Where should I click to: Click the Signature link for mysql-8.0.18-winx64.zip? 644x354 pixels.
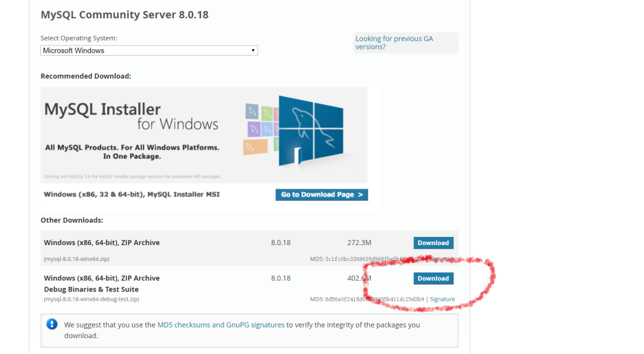pos(443,259)
